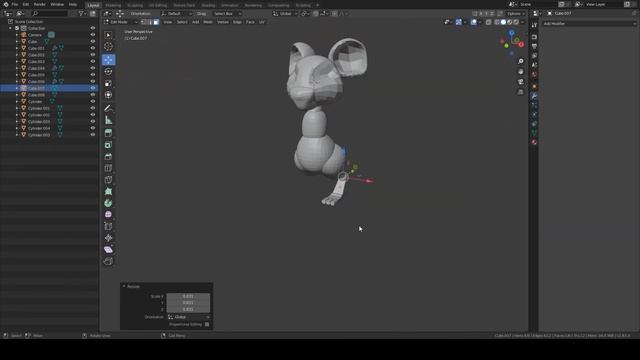Toggle X-ray display in viewport header

tap(489, 22)
